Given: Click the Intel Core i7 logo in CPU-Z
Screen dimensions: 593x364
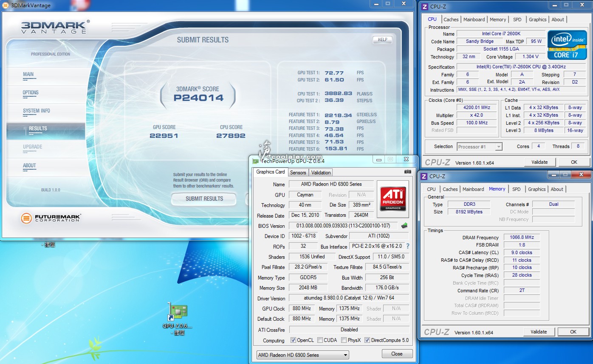Looking at the screenshot, I should pos(567,45).
